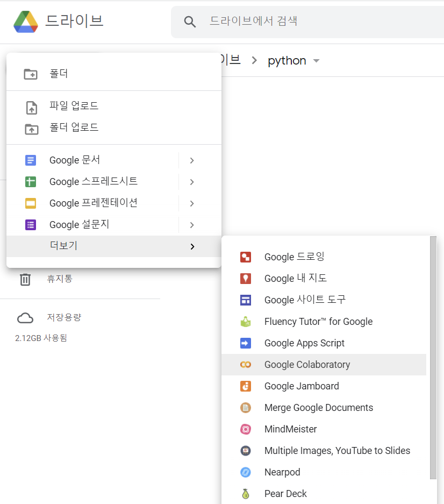This screenshot has width=444, height=504.
Task: Expand the Google 스프레드시트 submenu arrow
Action: 192,182
